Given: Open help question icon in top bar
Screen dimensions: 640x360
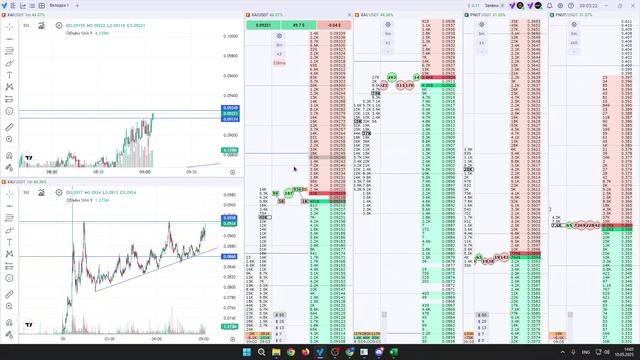Looking at the screenshot, I should point(571,6).
